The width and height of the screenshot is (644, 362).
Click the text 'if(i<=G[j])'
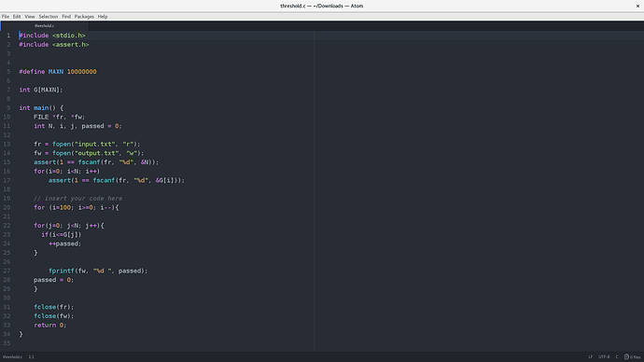coord(62,234)
